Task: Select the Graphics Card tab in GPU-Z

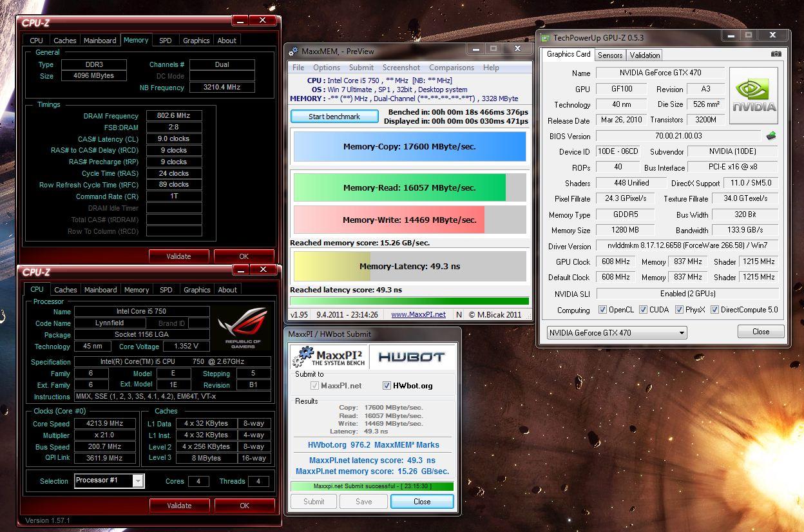Action: click(x=568, y=54)
